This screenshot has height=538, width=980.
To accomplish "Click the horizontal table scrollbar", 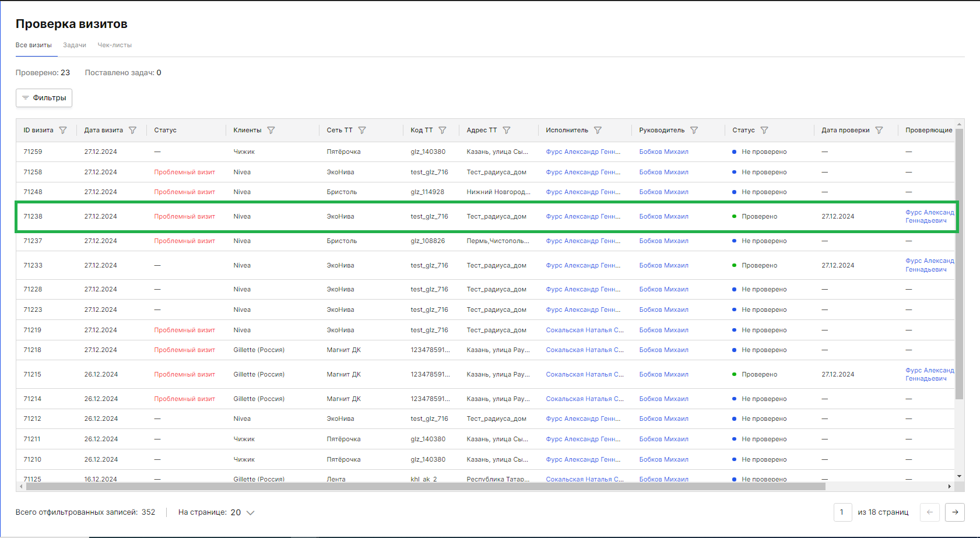I will click(425, 486).
